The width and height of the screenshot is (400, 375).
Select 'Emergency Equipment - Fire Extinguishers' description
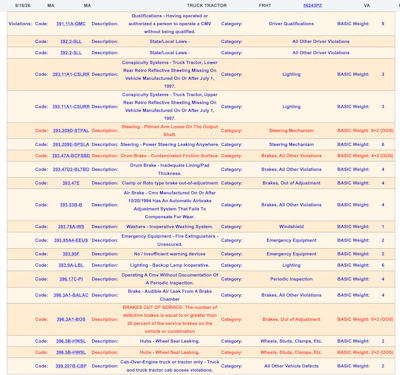[x=170, y=240]
